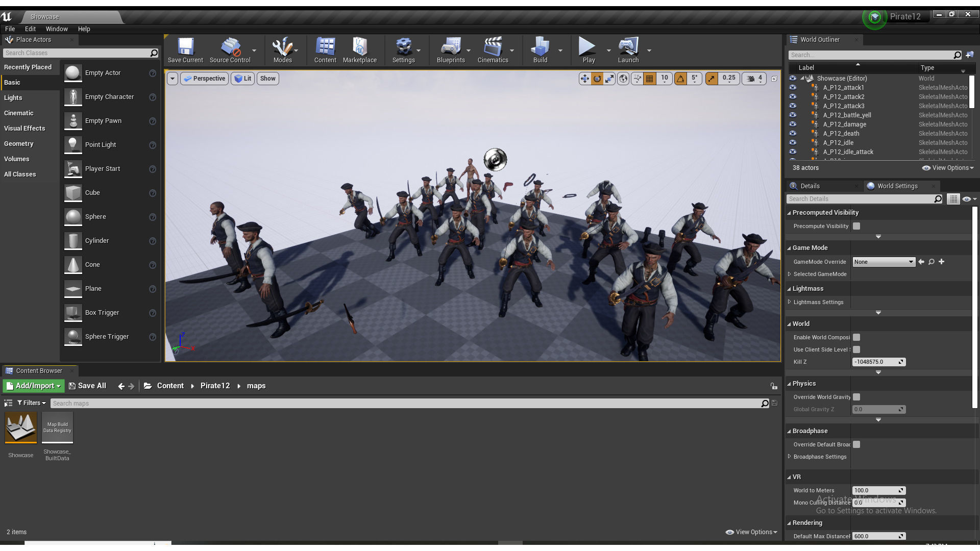Open the Filters dropdown in Content Browser
The image size is (980, 551).
tap(32, 403)
